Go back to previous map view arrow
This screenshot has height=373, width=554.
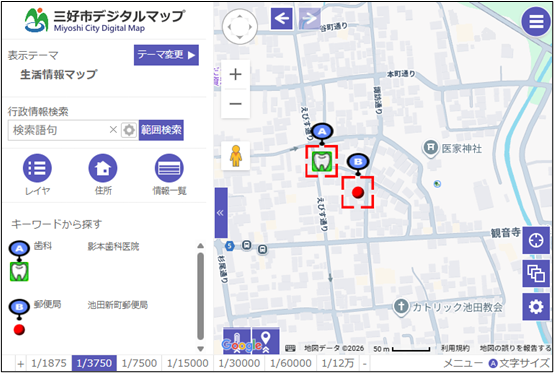click(282, 19)
